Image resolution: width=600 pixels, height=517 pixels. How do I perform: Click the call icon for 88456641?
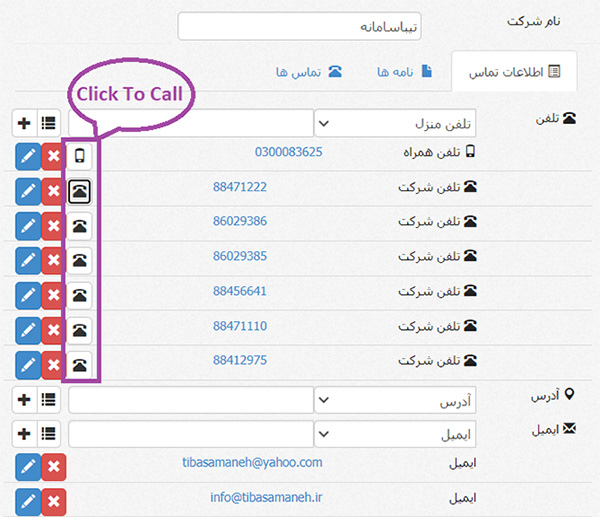80,295
